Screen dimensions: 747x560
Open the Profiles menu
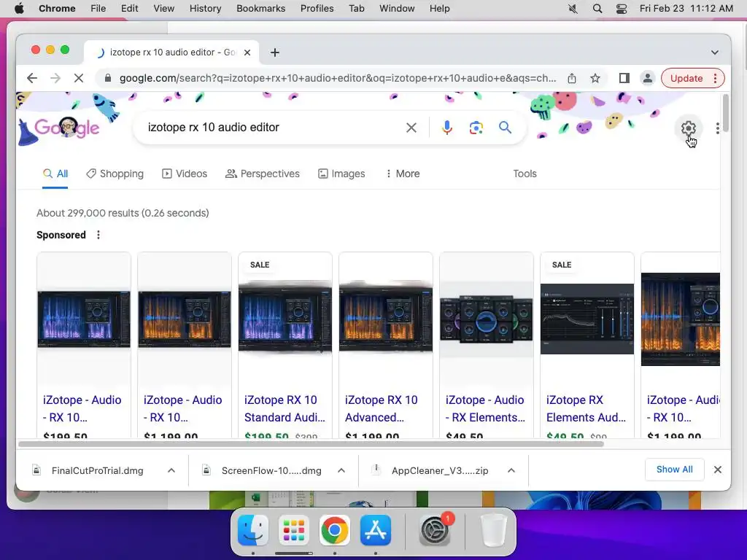click(317, 9)
